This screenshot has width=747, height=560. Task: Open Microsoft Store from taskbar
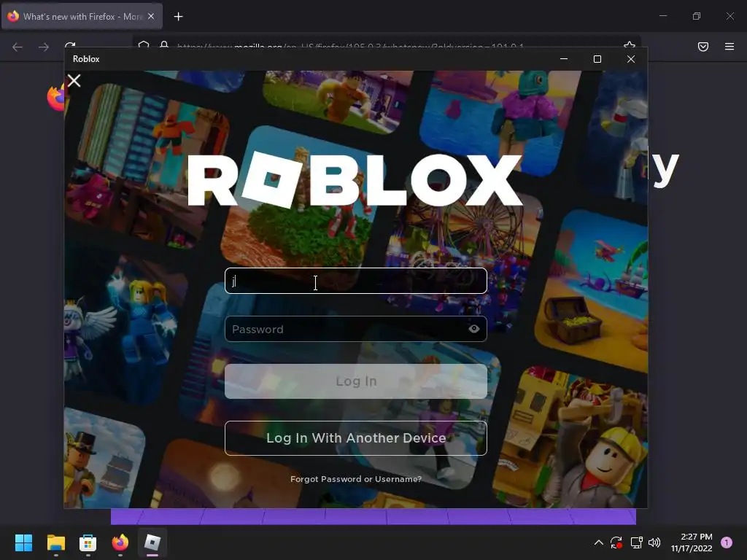click(x=88, y=542)
